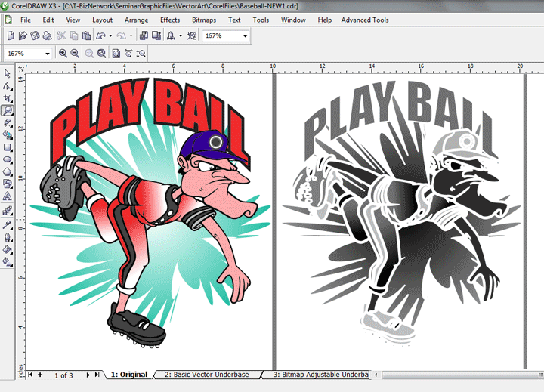Screen dimensions: 544x392
Task: Save the current document
Action: tap(35, 35)
